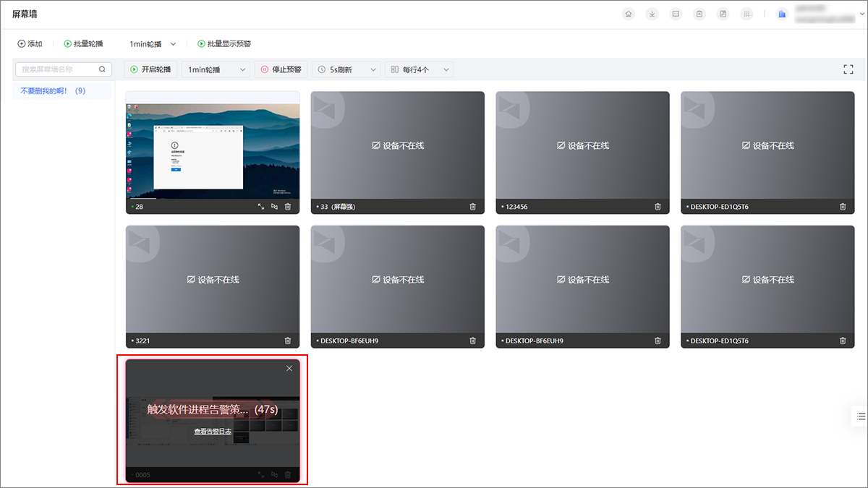Click 批量显示预警 to batch-show alerts
The image size is (868, 488).
click(x=224, y=44)
